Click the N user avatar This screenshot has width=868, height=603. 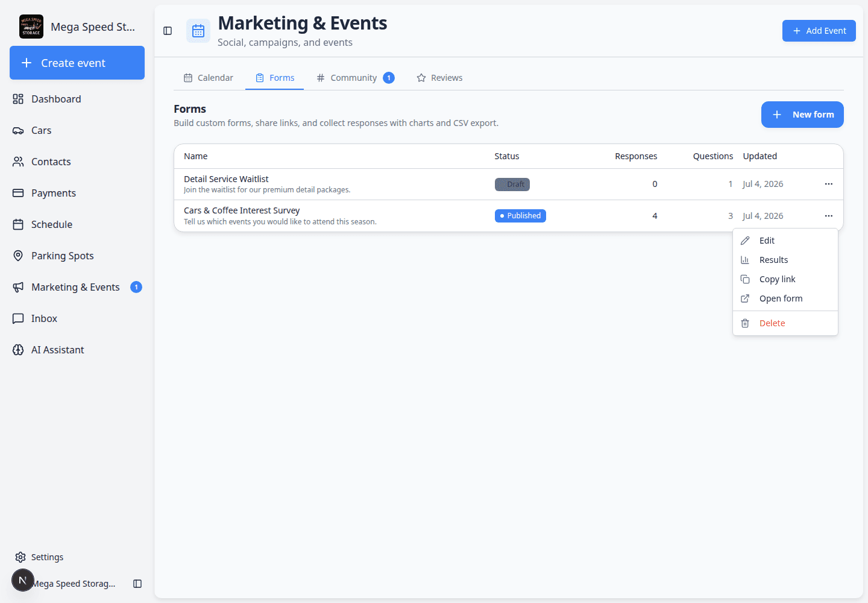[23, 580]
